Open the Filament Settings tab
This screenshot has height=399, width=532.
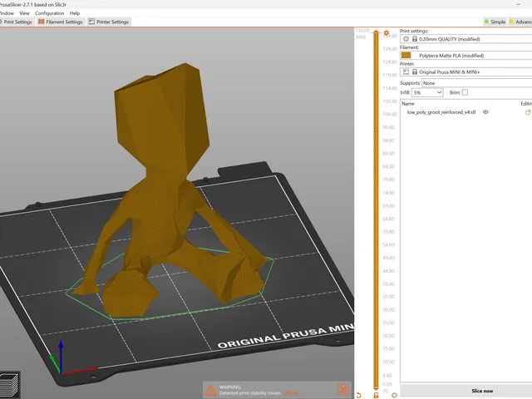pos(61,22)
